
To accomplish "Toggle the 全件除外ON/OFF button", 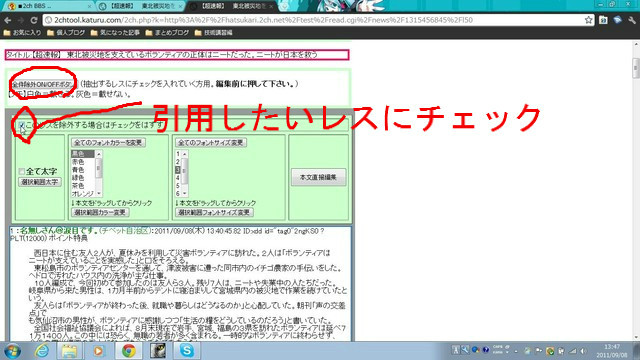I will pos(43,84).
